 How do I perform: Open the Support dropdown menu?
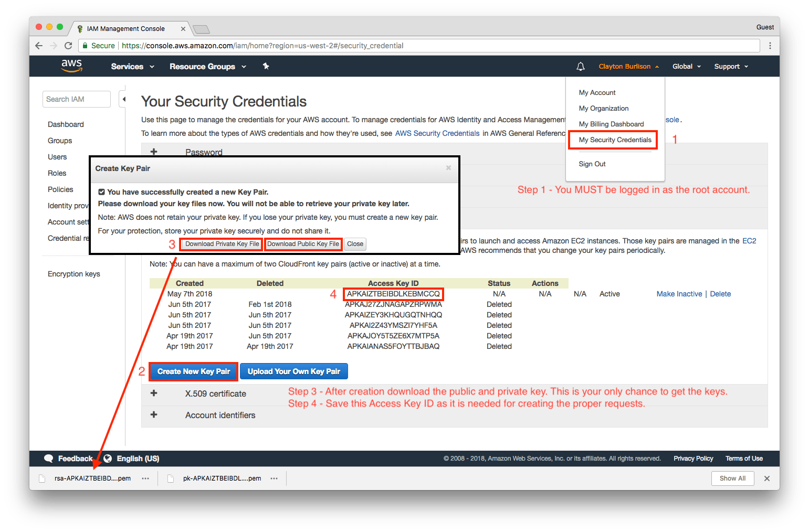pyautogui.click(x=731, y=67)
